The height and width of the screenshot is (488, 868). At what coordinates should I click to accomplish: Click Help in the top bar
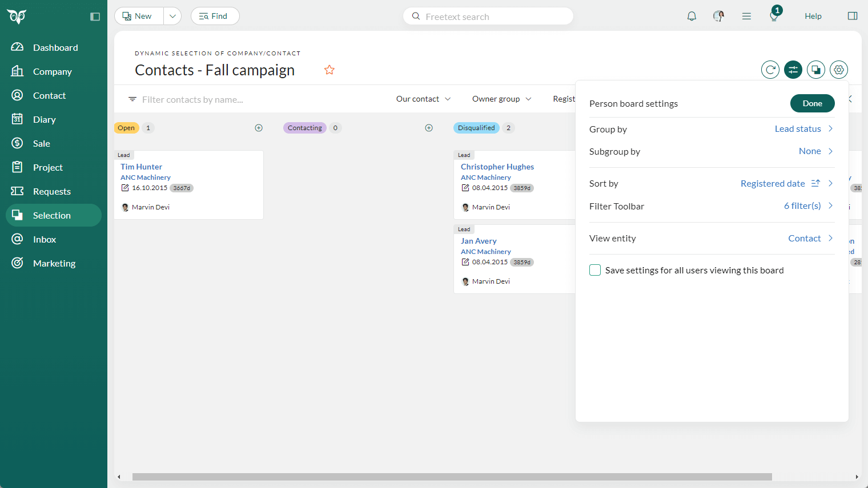coord(813,16)
